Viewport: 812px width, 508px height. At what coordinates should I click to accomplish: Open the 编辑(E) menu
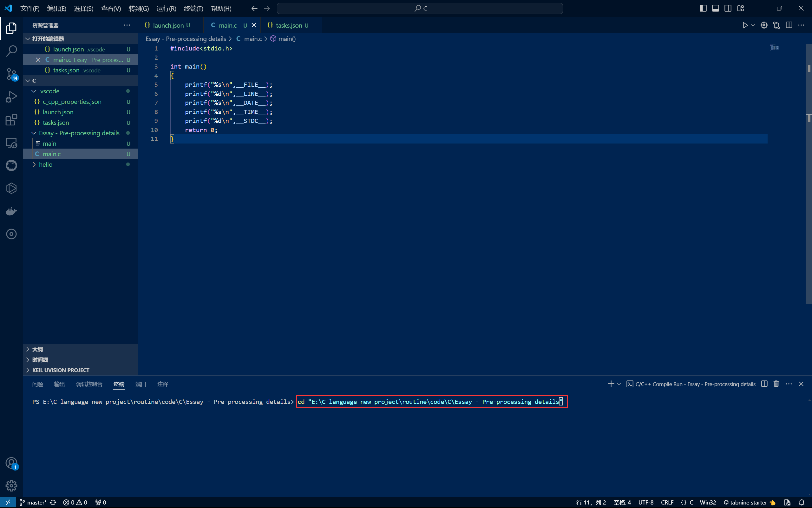point(57,8)
